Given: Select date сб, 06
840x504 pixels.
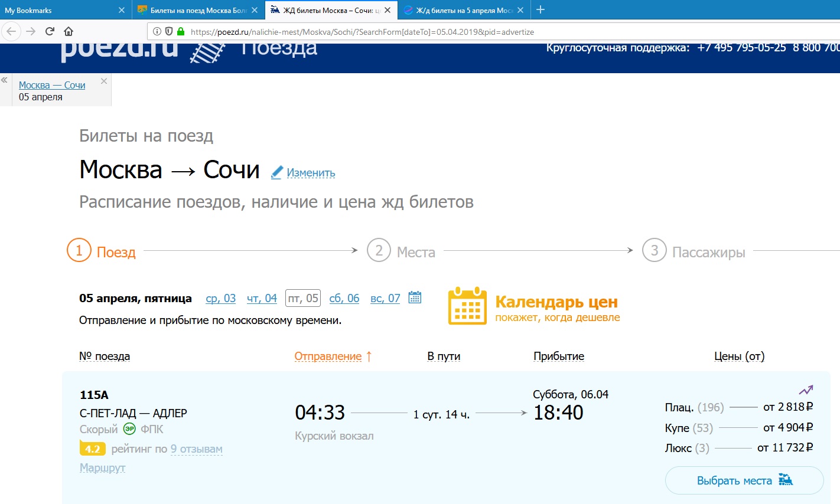Looking at the screenshot, I should pos(344,299).
